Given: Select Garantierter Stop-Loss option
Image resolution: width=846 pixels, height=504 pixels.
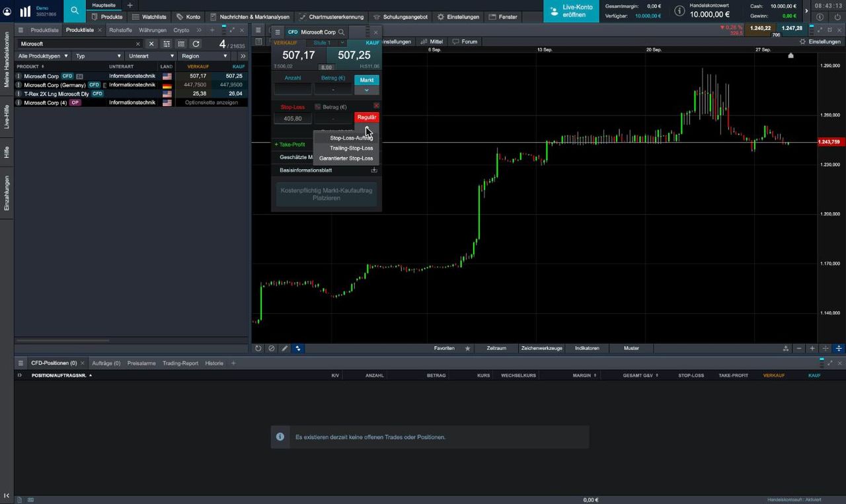Looking at the screenshot, I should click(x=346, y=158).
